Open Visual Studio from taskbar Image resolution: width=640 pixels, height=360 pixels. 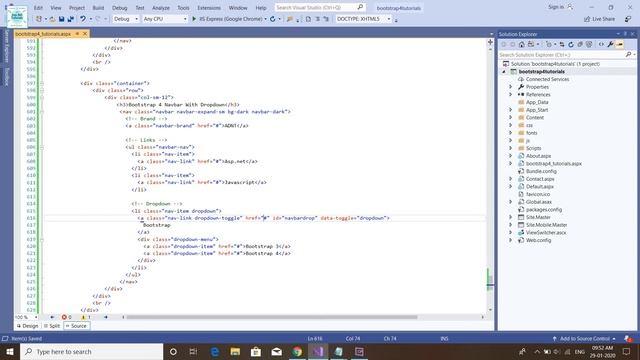318,351
